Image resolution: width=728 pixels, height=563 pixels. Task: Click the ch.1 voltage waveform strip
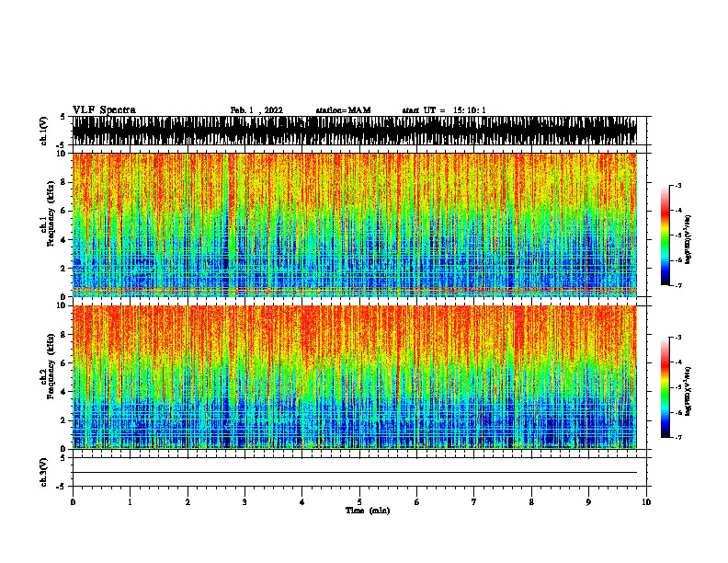pos(354,131)
